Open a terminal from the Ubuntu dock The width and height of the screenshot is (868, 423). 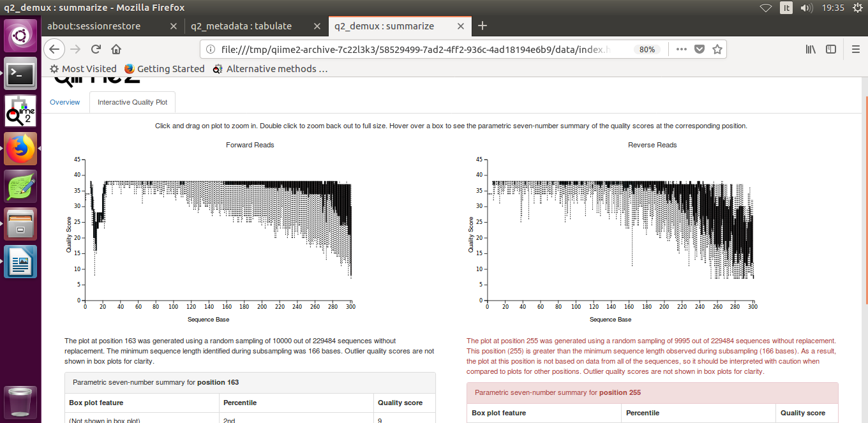pos(20,73)
